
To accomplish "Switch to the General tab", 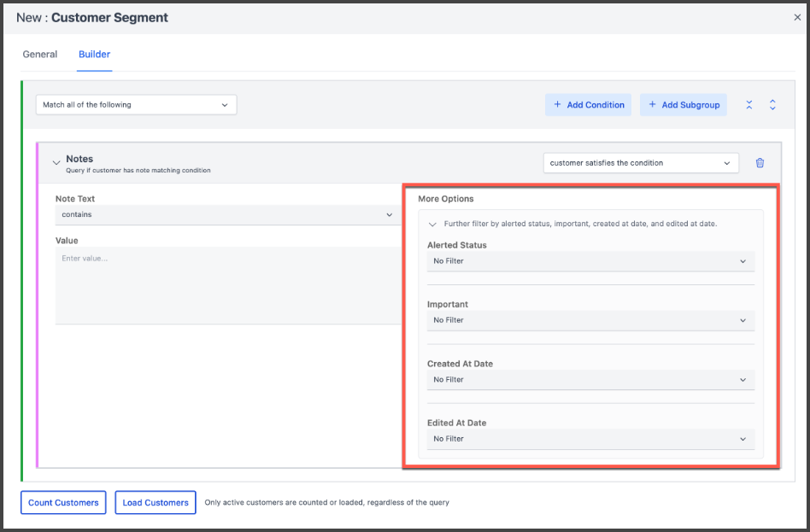I will coord(40,55).
